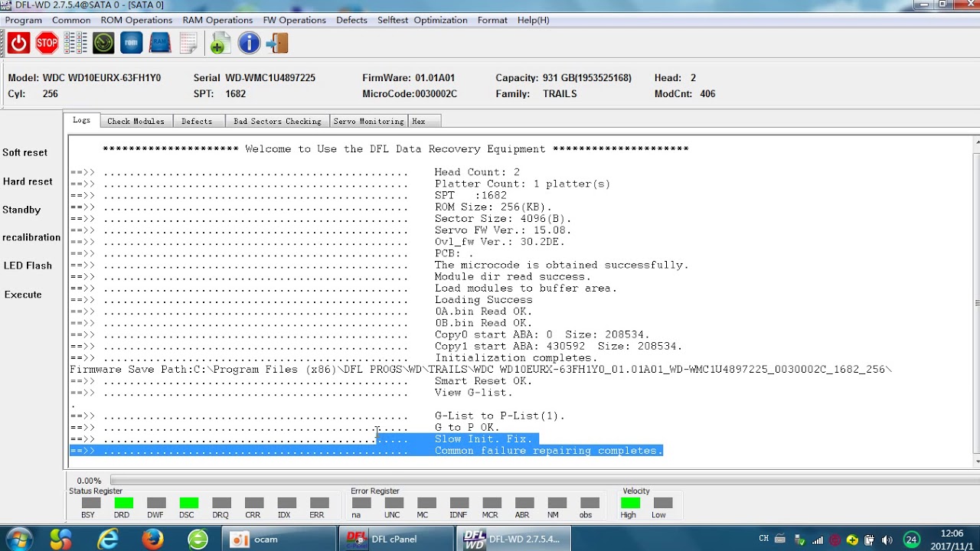Click the ABR error register indicator
The width and height of the screenshot is (980, 551).
(524, 504)
